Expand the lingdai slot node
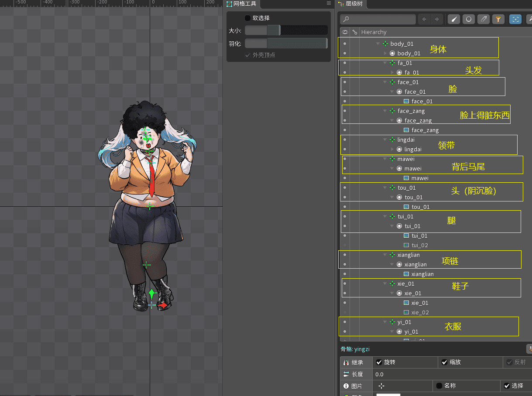Screen dimensions: 532x396 pyautogui.click(x=392, y=150)
